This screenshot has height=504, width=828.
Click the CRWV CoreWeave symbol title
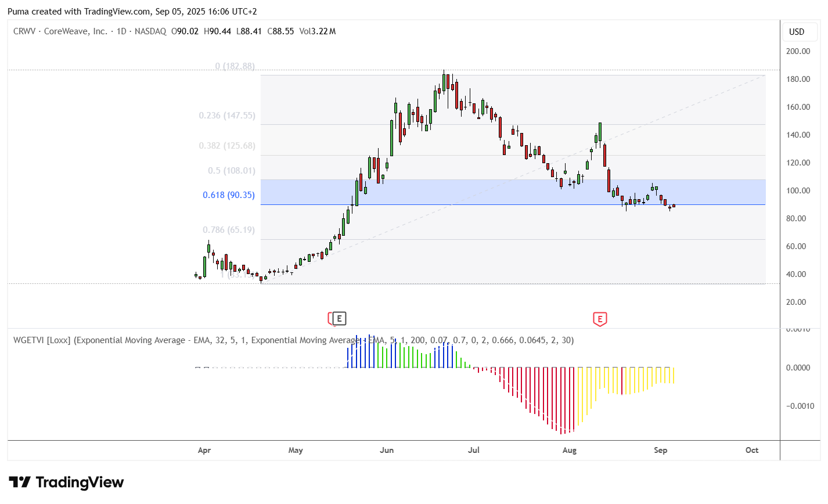pyautogui.click(x=60, y=31)
